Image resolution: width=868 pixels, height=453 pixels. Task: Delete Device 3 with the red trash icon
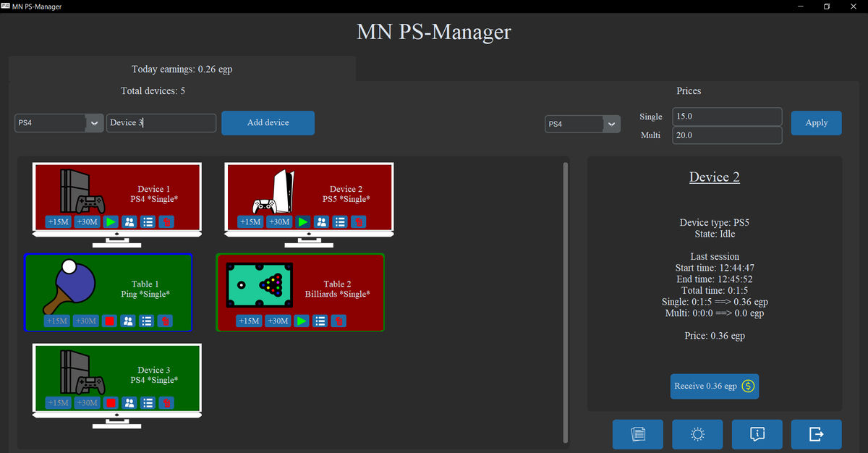click(166, 403)
